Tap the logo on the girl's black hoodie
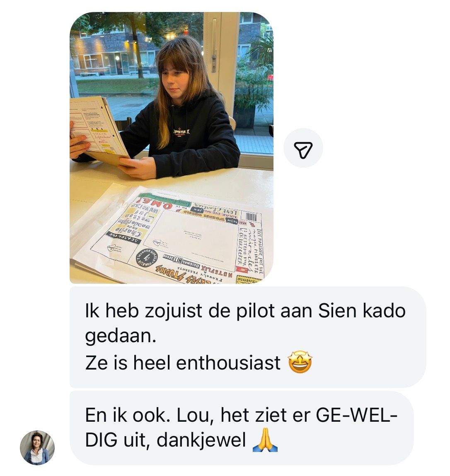Image resolution: width=450 pixels, height=476 pixels. click(x=181, y=133)
